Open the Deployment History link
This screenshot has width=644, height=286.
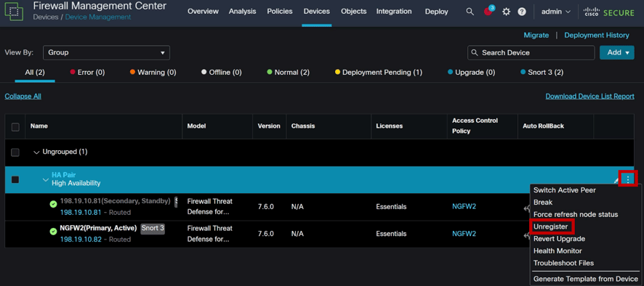coord(596,36)
